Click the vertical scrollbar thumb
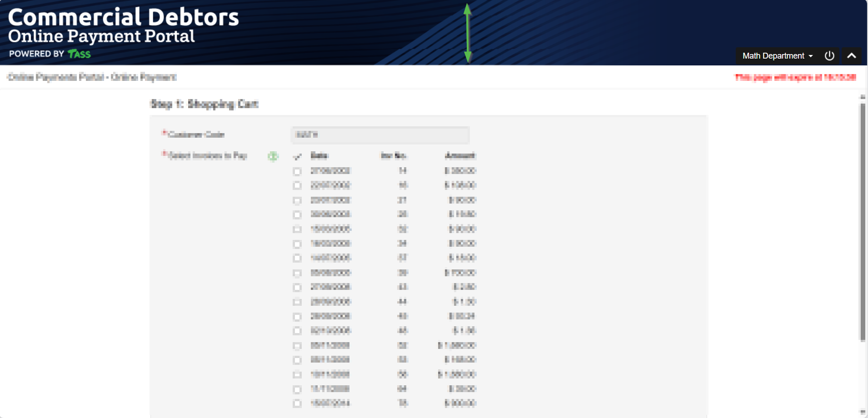 pyautogui.click(x=863, y=222)
